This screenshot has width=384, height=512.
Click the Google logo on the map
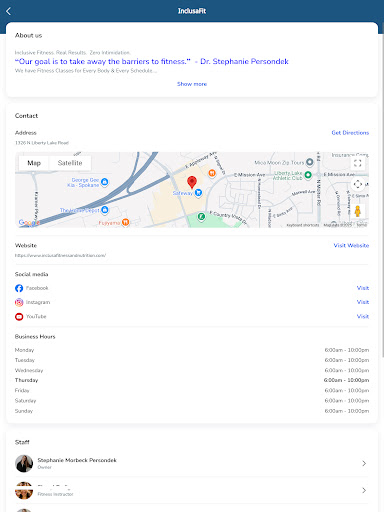click(x=29, y=223)
